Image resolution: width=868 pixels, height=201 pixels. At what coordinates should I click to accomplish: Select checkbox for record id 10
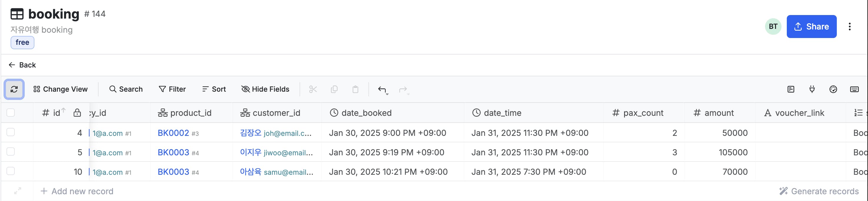tap(11, 171)
